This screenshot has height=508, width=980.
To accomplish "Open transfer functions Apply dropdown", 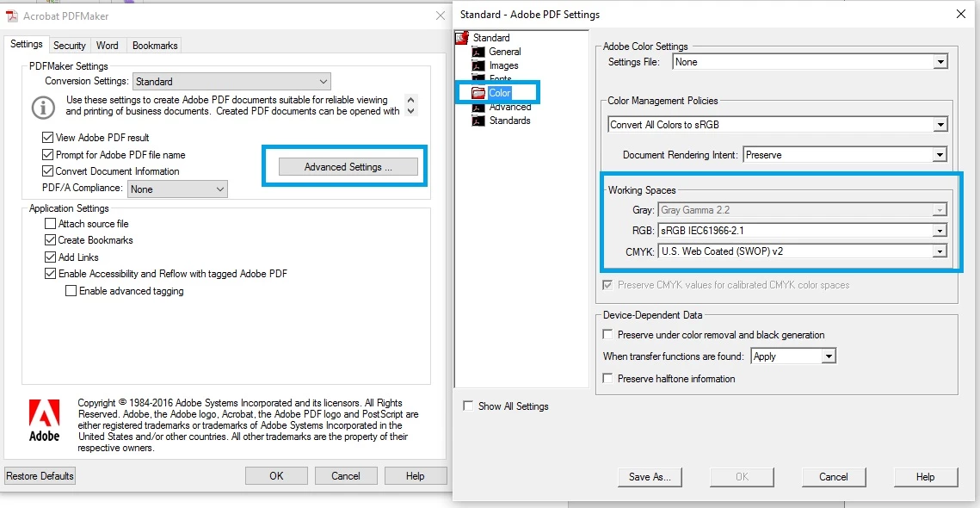I will [792, 356].
